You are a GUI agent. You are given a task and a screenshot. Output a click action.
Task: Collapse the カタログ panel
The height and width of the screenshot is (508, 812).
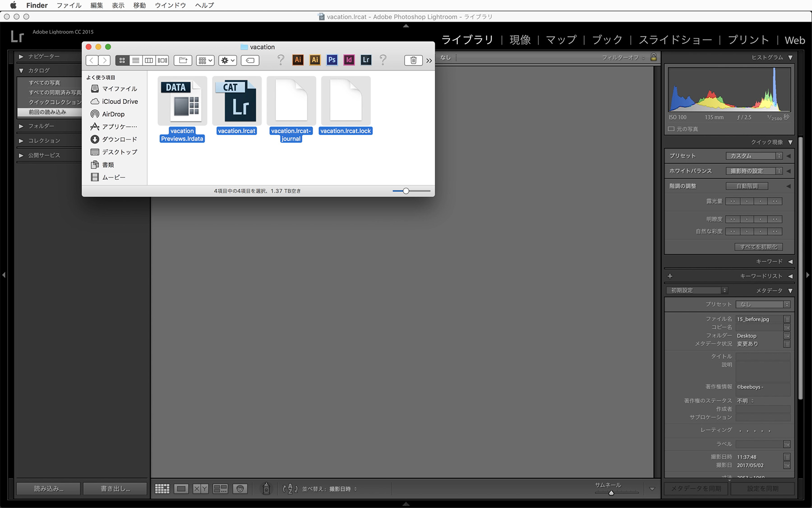point(21,70)
